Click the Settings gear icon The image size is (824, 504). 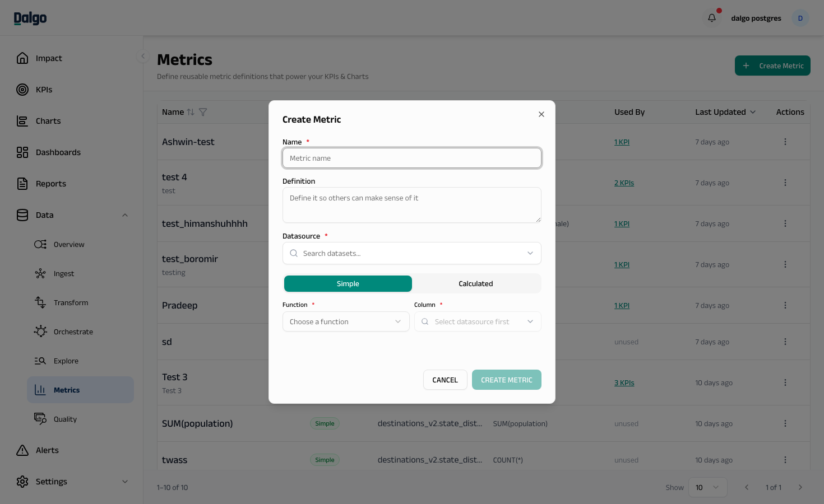pyautogui.click(x=22, y=482)
